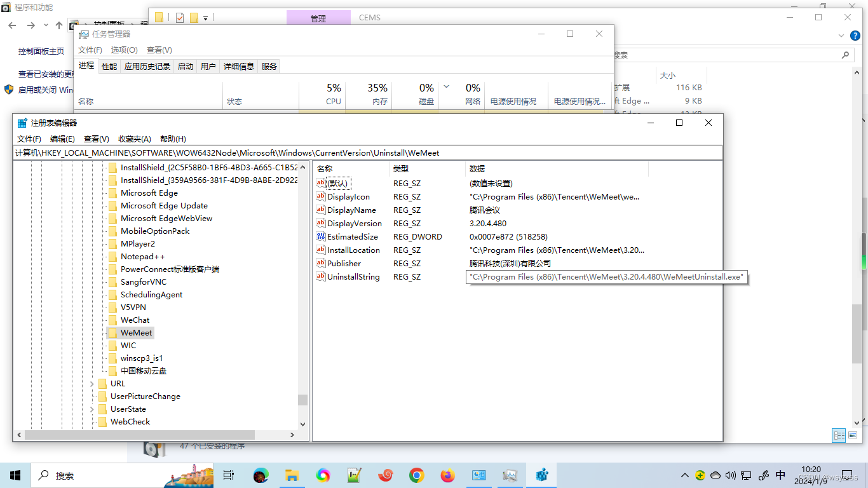868x488 pixels.
Task: Open Control Panel taskbar icon
Action: click(x=478, y=475)
